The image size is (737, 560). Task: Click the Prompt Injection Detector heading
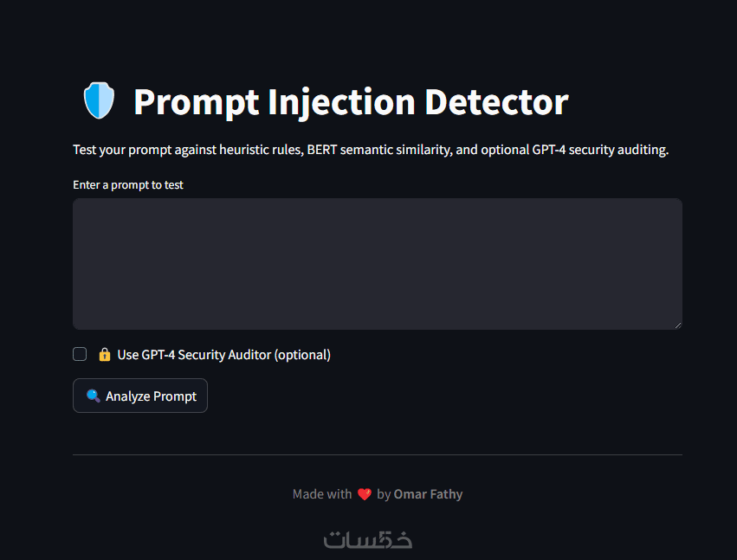coord(351,101)
